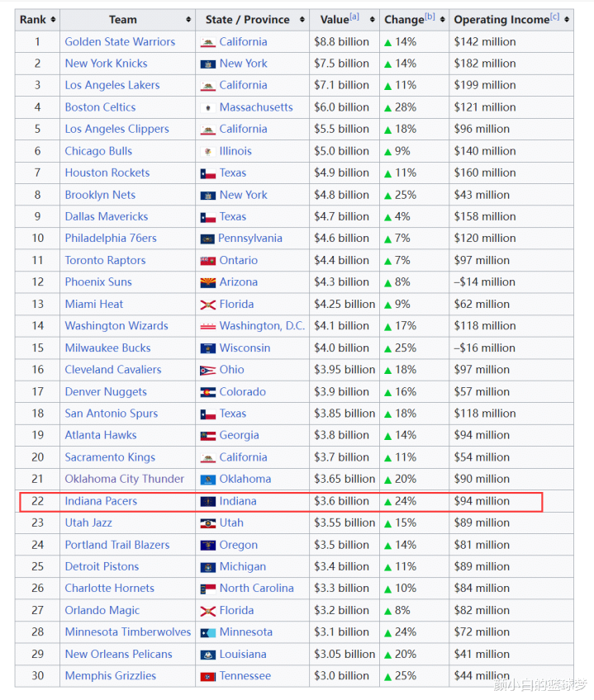This screenshot has height=700, width=594.
Task: Sort by Operating Income sort arrows
Action: [x=567, y=20]
